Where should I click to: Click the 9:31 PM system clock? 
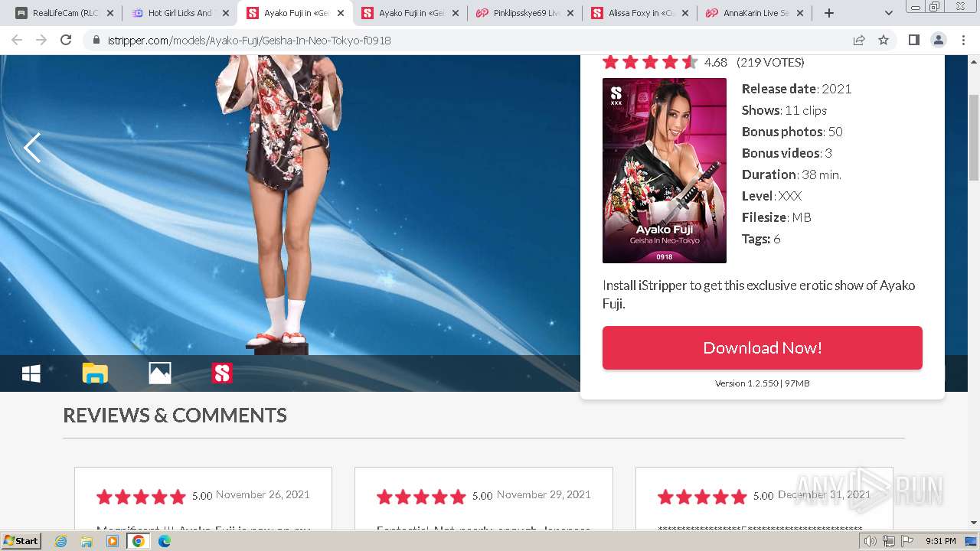pyautogui.click(x=940, y=541)
